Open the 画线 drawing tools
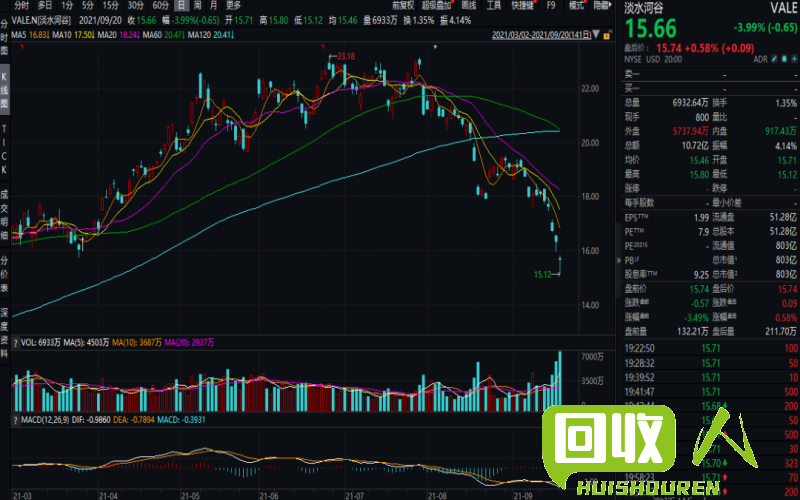Screen dimensions: 800x500 [x=468, y=5]
